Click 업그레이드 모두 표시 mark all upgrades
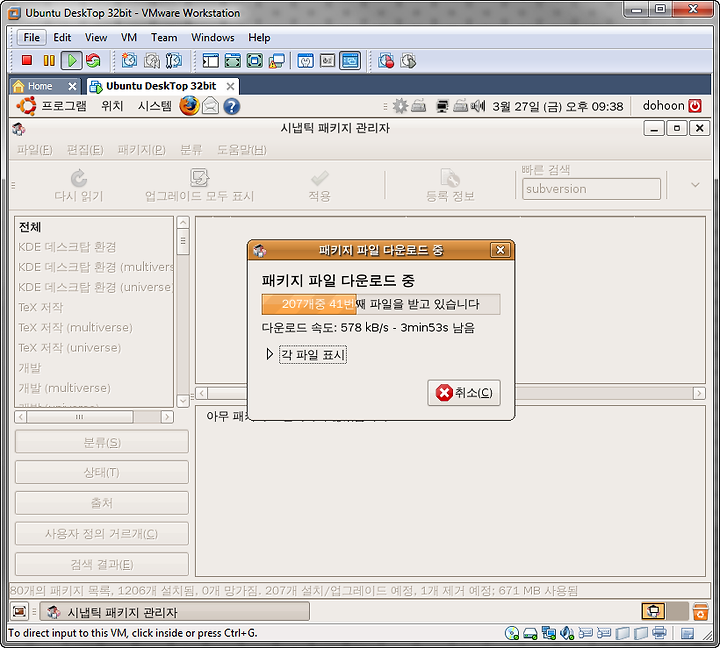This screenshot has height=648, width=720. tap(199, 186)
